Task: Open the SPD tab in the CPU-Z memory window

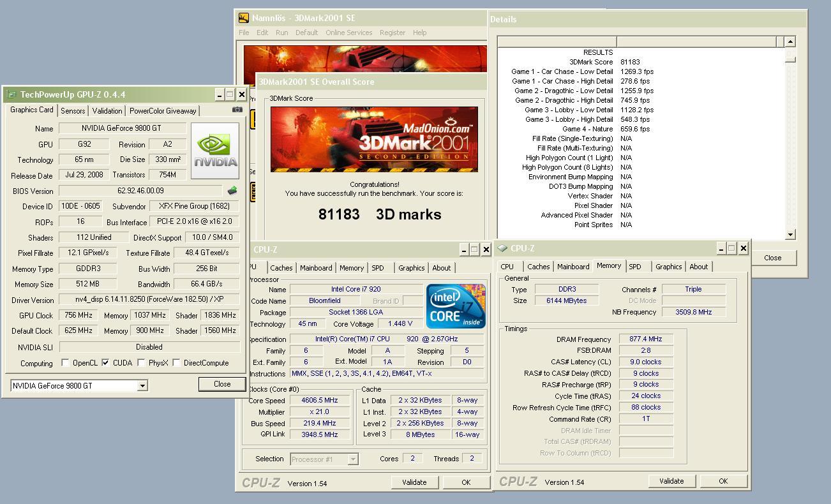Action: (635, 267)
